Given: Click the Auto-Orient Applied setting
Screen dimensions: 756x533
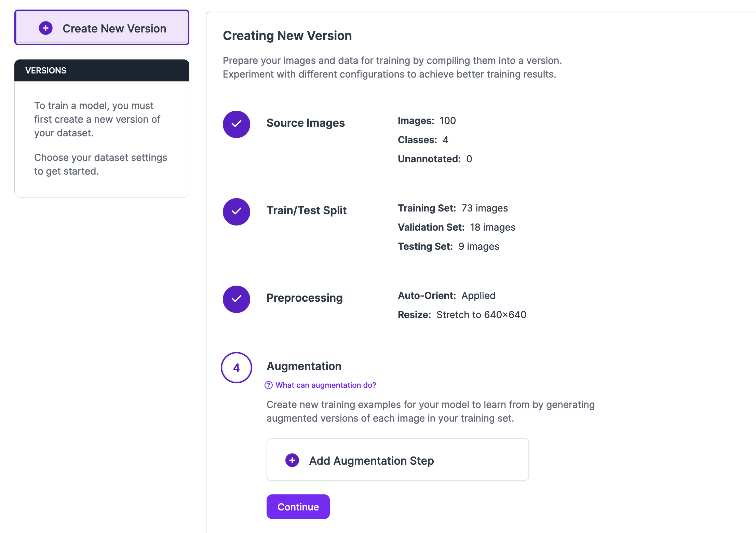Looking at the screenshot, I should [446, 296].
